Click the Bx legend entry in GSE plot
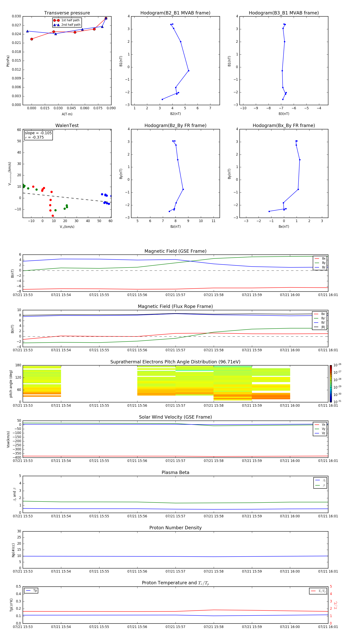 [320, 259]
